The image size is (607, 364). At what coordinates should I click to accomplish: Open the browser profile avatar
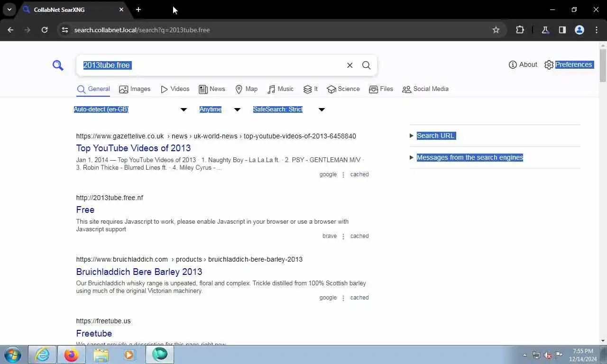click(x=579, y=30)
